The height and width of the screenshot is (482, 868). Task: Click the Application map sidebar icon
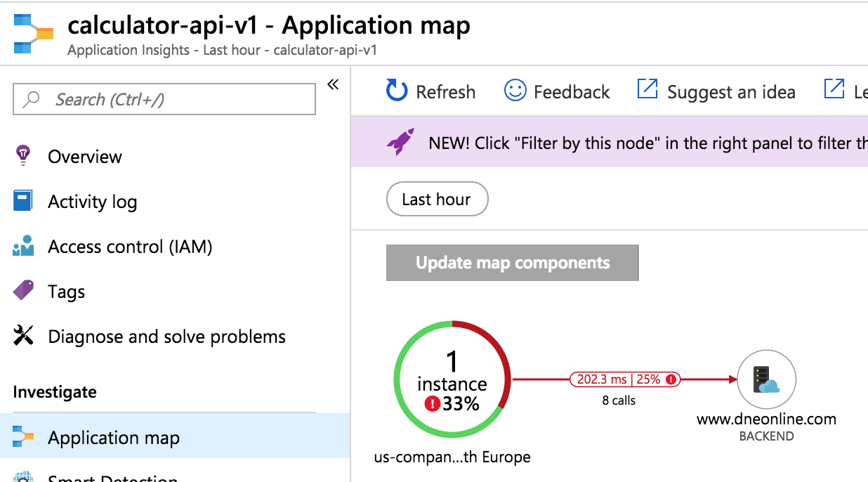pos(23,437)
